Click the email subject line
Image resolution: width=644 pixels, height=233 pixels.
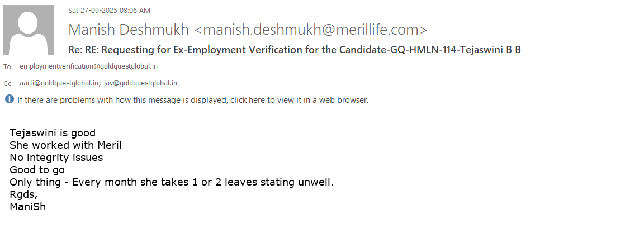click(295, 49)
